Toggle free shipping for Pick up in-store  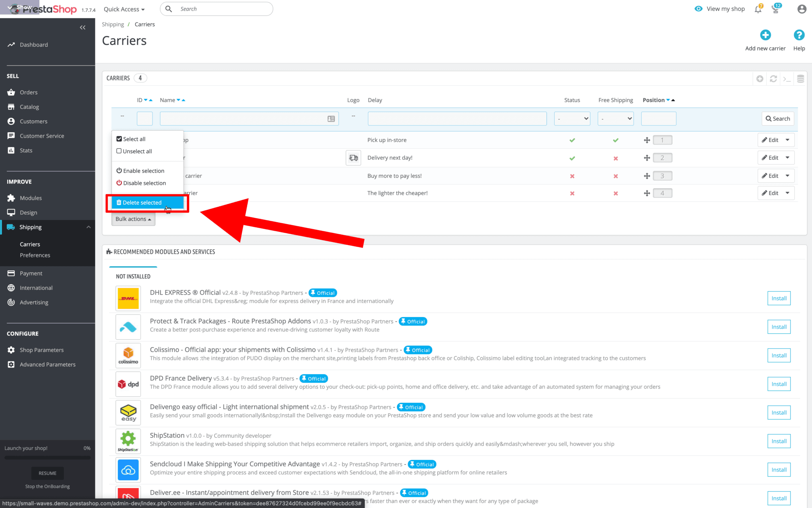[616, 140]
